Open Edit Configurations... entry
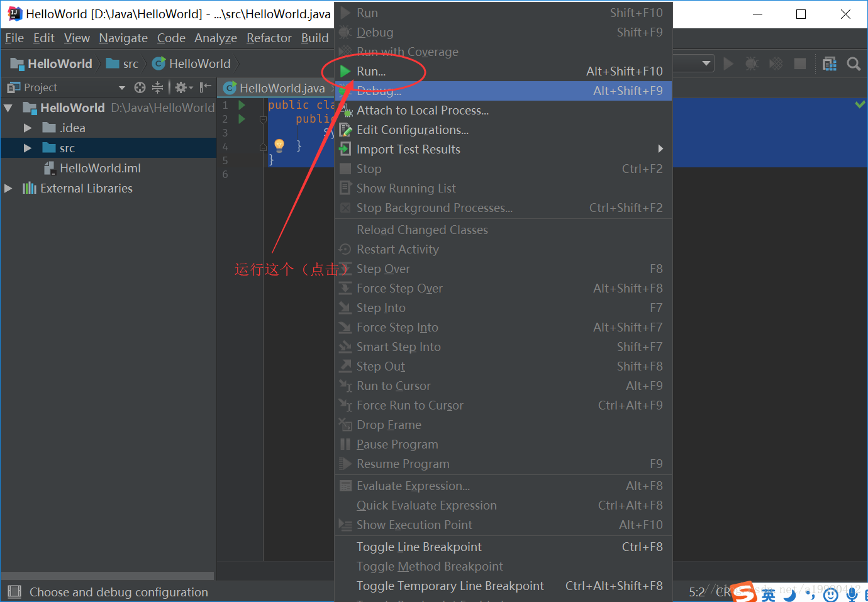Viewport: 868px width, 602px height. (503, 130)
